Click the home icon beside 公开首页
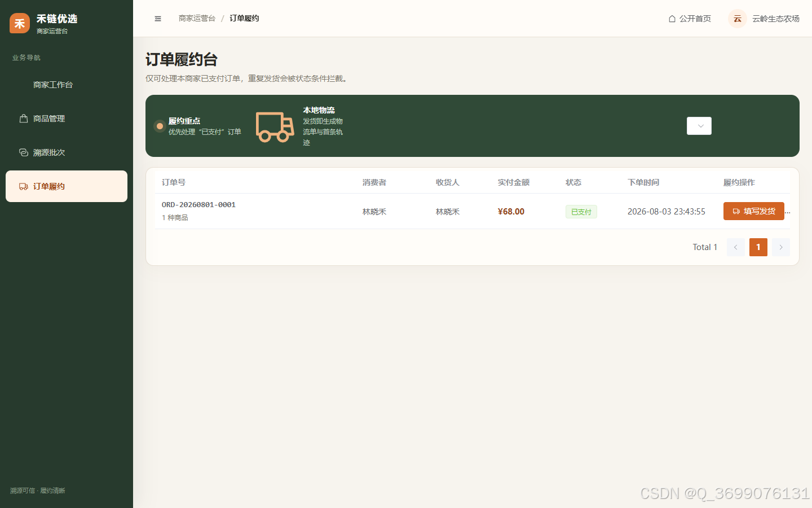The width and height of the screenshot is (812, 508). point(672,19)
